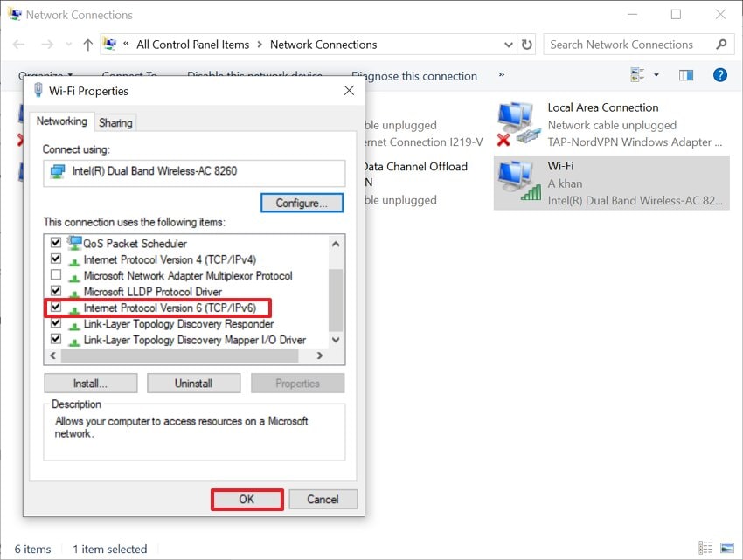This screenshot has width=743, height=560.
Task: Click the horizontal scrollbar thumb in items list
Action: pyautogui.click(x=179, y=356)
